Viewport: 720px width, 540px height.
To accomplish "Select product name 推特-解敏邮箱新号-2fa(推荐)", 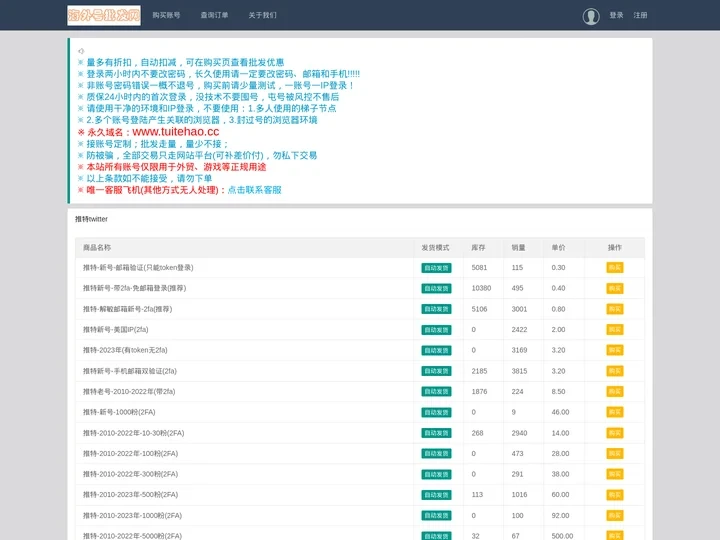I will (x=128, y=309).
